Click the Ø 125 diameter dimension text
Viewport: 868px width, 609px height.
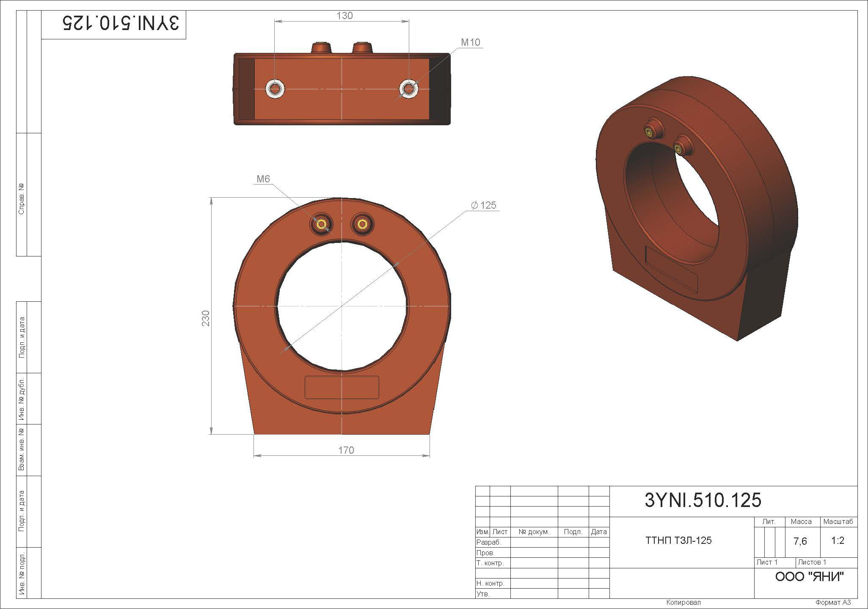(484, 205)
